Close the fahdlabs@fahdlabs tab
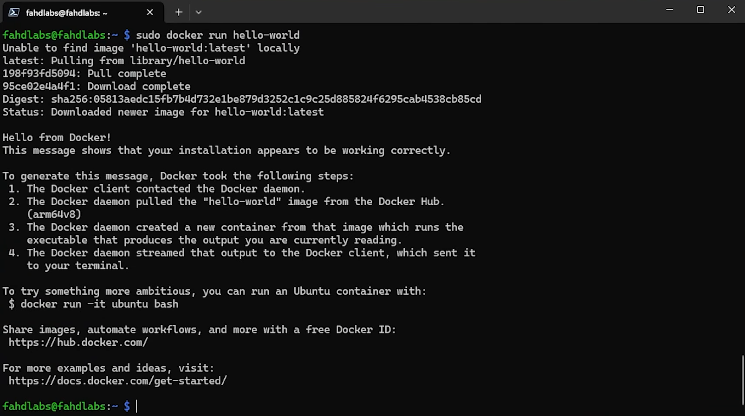745x416 pixels. (x=150, y=12)
